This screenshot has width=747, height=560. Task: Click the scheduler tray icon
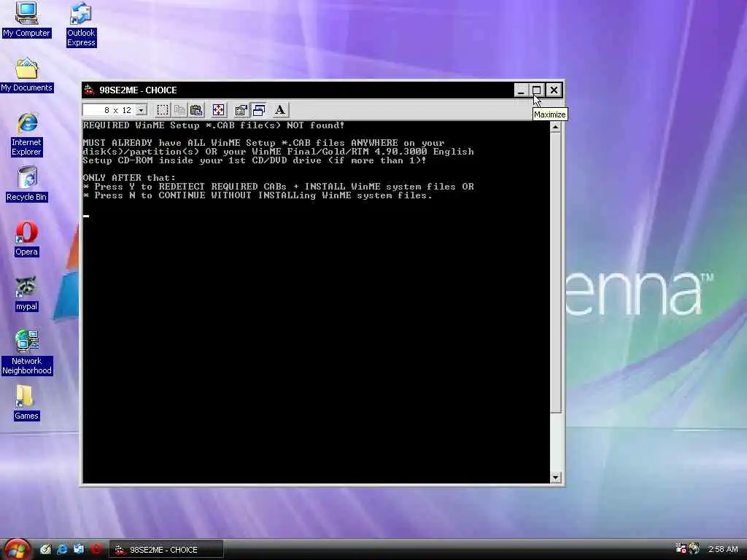coord(681,548)
